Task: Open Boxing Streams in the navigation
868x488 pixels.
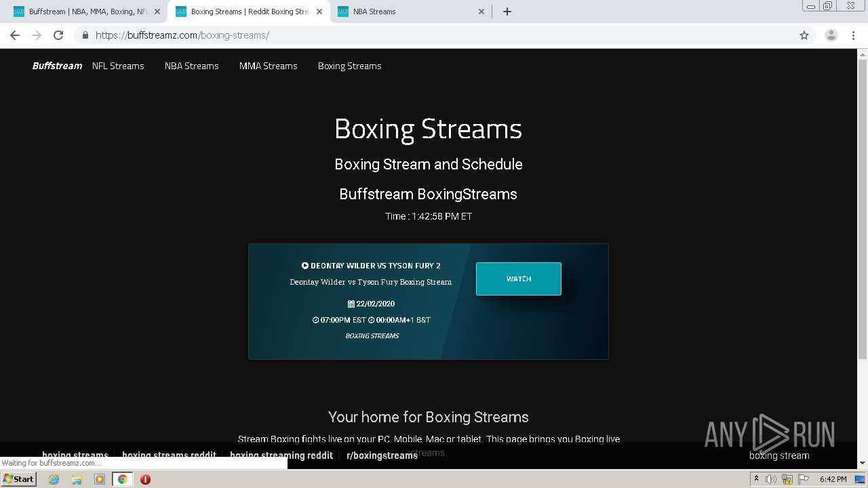Action: click(350, 66)
